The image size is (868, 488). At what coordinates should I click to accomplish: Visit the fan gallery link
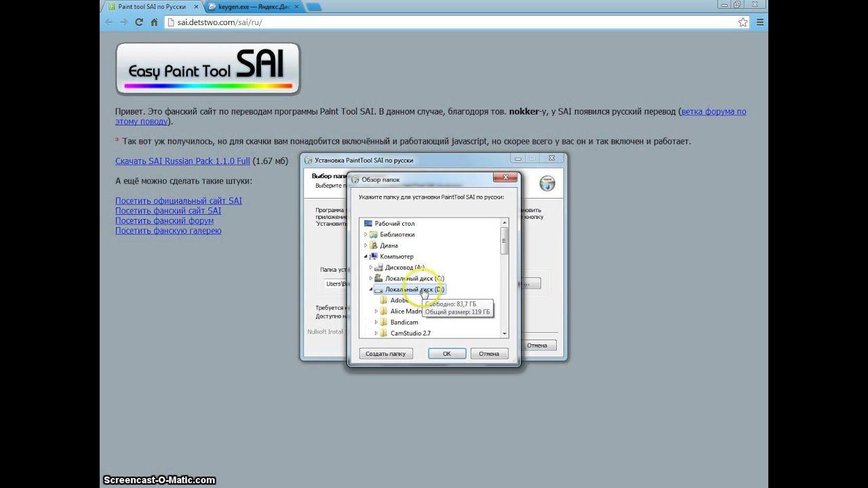click(x=168, y=230)
